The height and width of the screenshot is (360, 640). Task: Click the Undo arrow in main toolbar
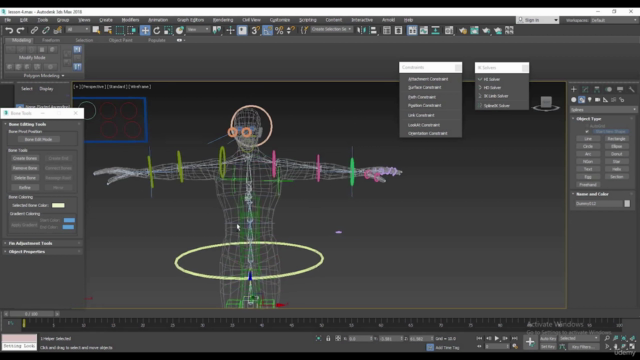click(x=9, y=30)
